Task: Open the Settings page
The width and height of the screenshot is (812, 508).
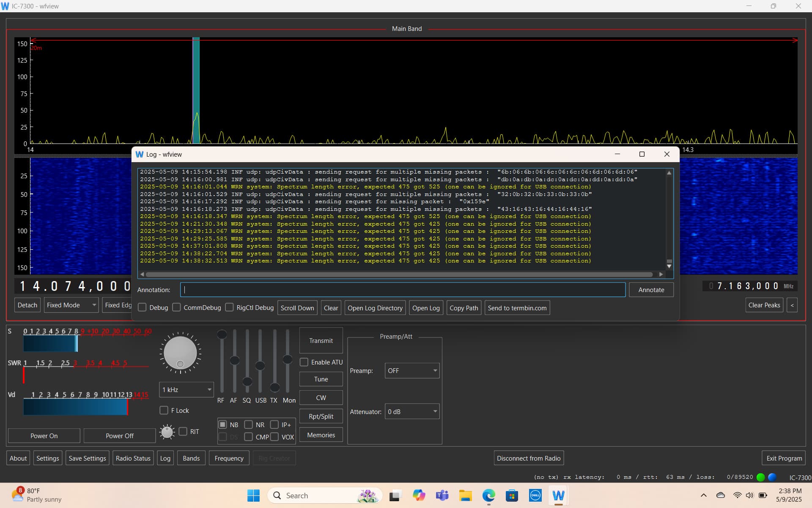Action: point(48,458)
